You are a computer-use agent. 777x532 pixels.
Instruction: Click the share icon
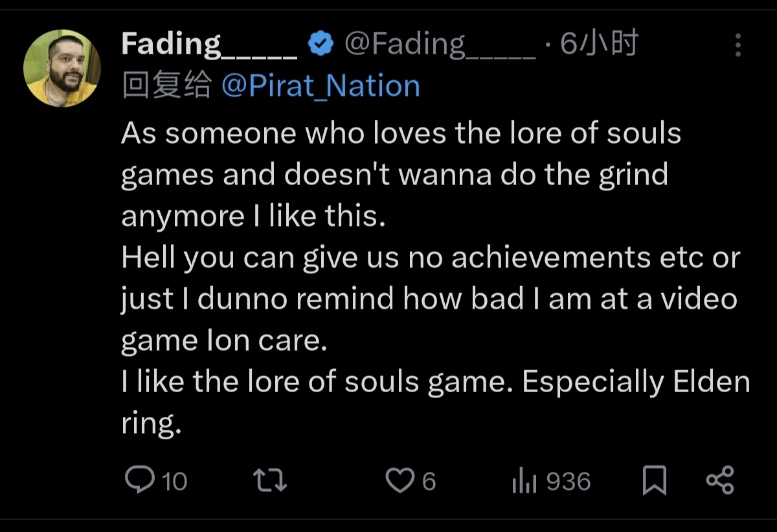click(719, 481)
